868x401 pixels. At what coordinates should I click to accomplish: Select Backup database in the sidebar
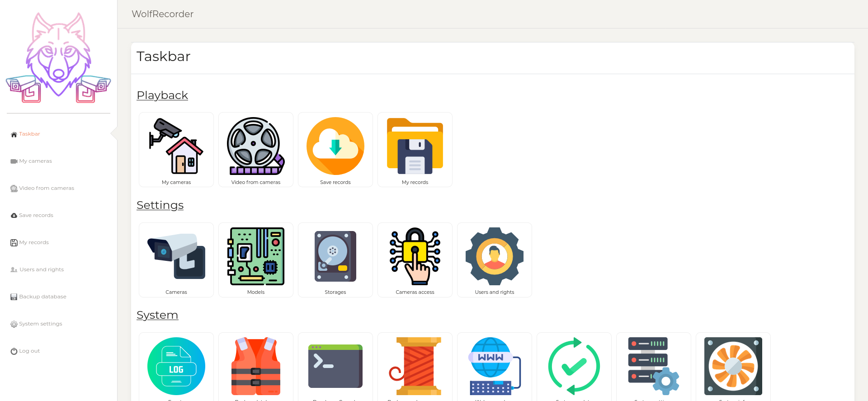click(x=42, y=297)
